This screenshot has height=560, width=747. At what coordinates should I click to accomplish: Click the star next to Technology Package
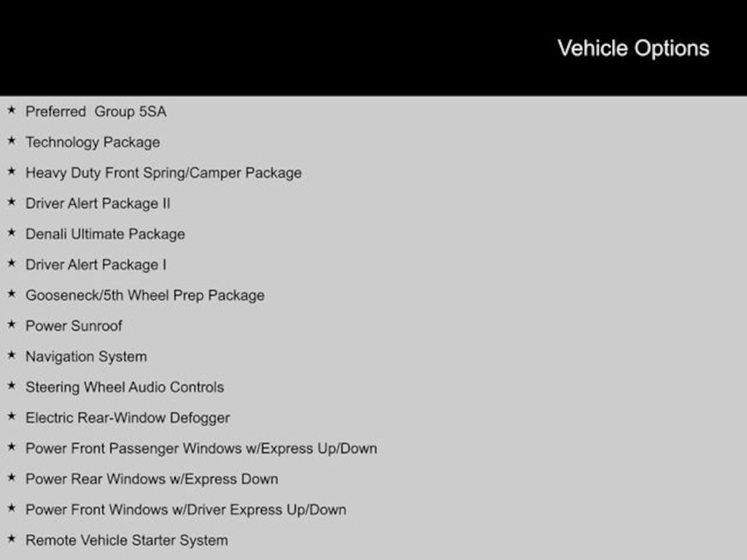pyautogui.click(x=11, y=141)
